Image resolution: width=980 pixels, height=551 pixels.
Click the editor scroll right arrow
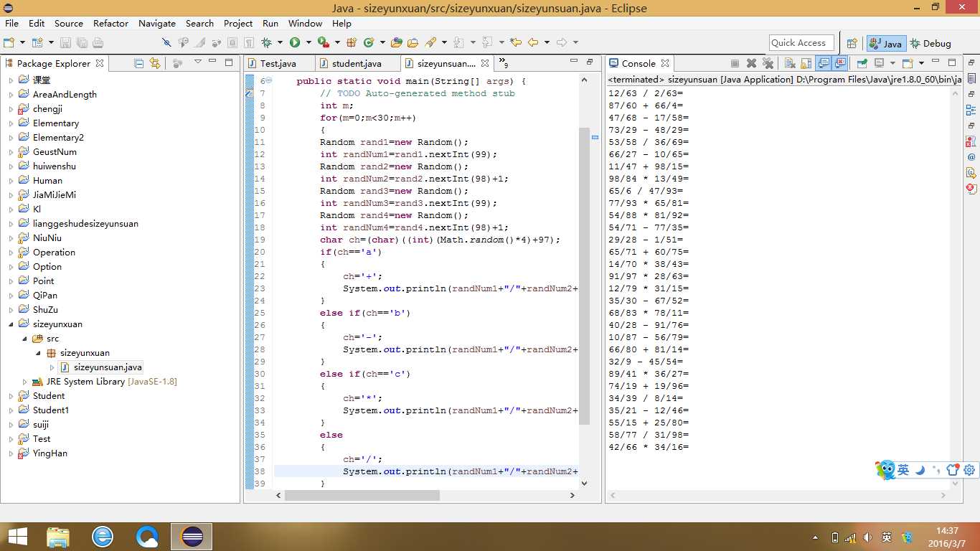click(x=572, y=495)
